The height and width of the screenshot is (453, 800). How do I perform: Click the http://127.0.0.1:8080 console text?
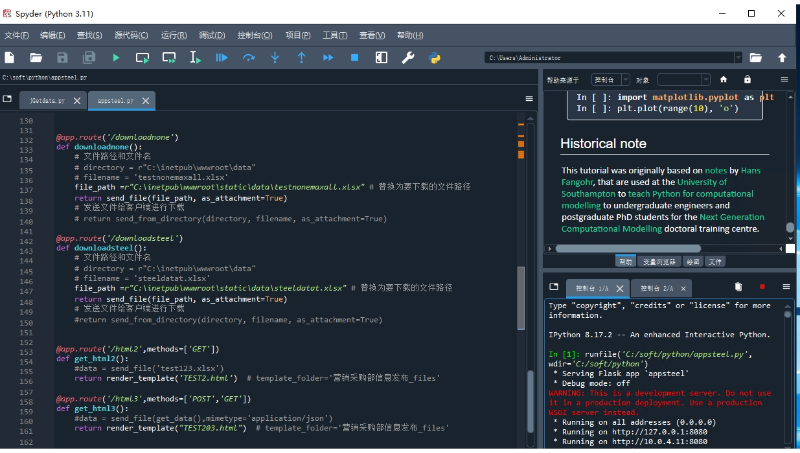(x=660, y=432)
